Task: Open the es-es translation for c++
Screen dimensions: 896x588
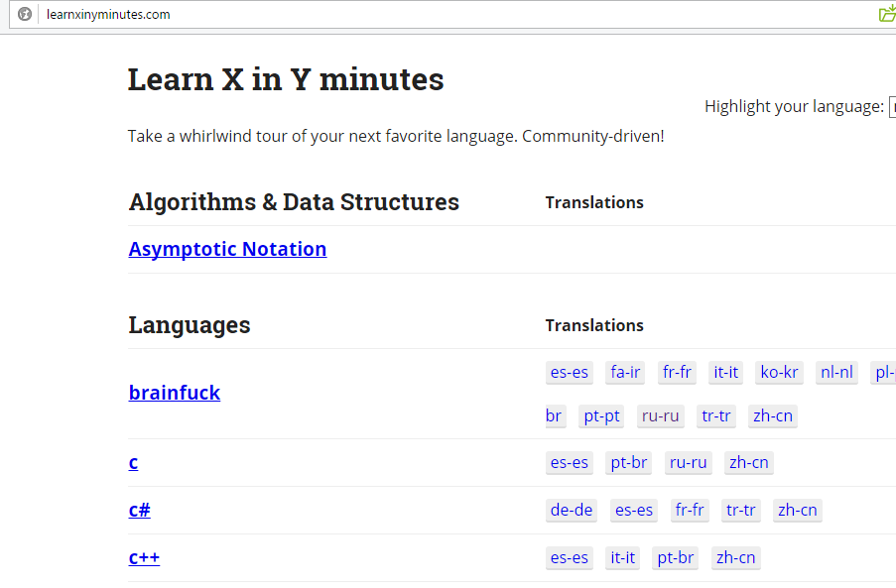Action: pyautogui.click(x=570, y=557)
